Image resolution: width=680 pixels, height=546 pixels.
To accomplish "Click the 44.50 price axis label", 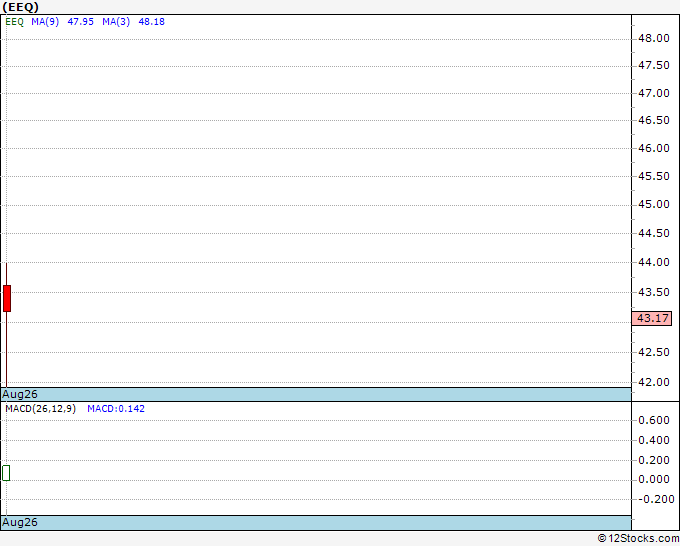I will pyautogui.click(x=654, y=233).
